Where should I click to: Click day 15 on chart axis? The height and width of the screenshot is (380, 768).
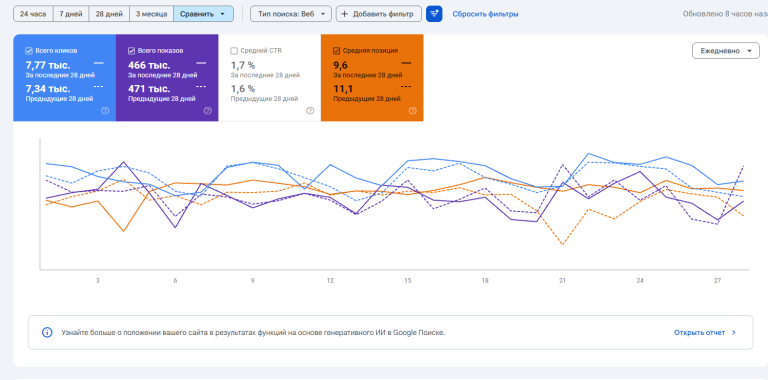tap(408, 281)
